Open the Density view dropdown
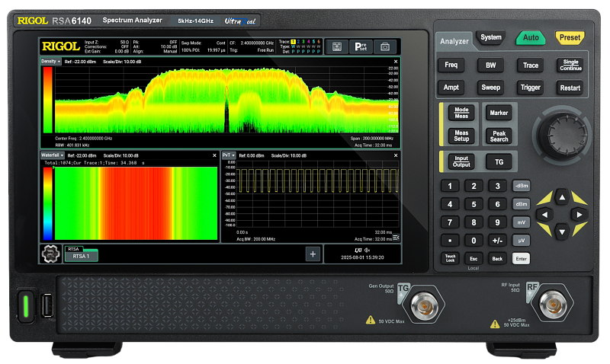This screenshot has width=610, height=364. pyautogui.click(x=51, y=62)
